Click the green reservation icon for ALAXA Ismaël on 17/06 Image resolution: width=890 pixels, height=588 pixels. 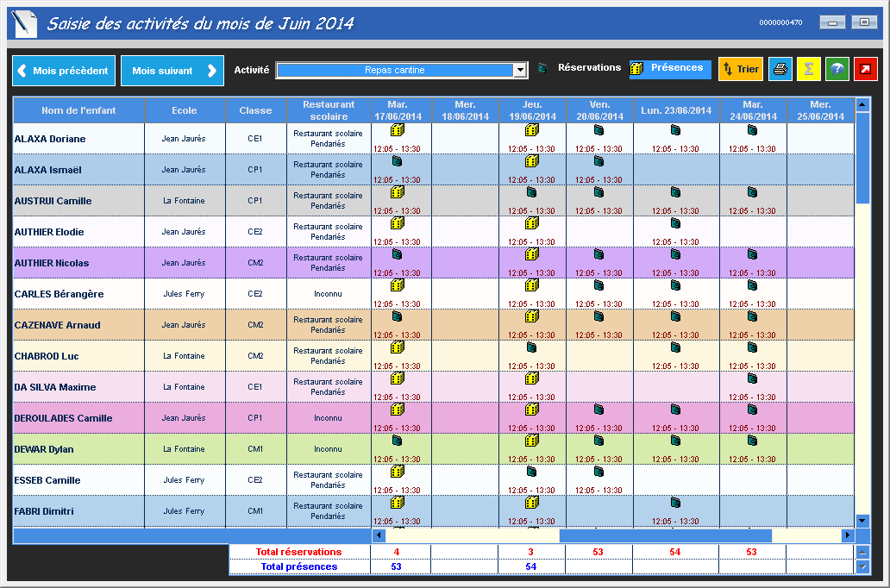pyautogui.click(x=398, y=160)
